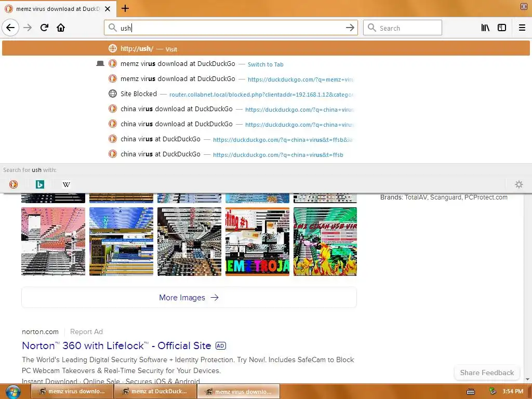The height and width of the screenshot is (399, 532).
Task: Open the MEMZ TROJAN rainbow text thumbnail
Action: coord(257,241)
